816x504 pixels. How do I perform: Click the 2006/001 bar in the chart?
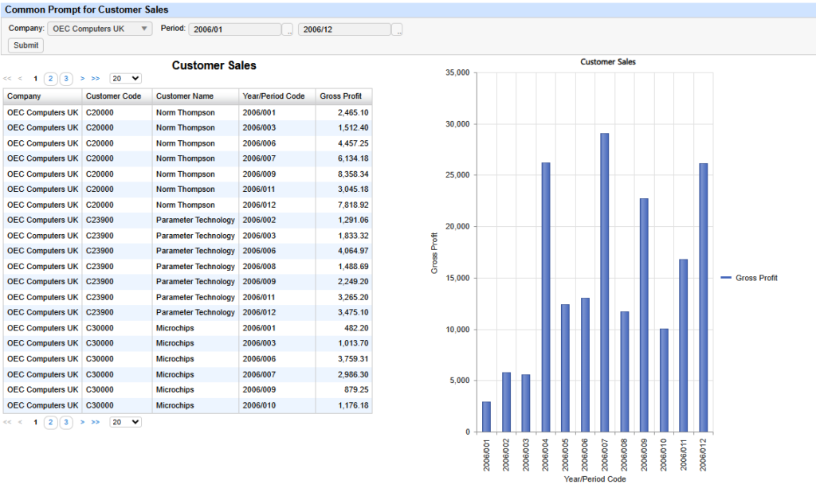tap(486, 416)
